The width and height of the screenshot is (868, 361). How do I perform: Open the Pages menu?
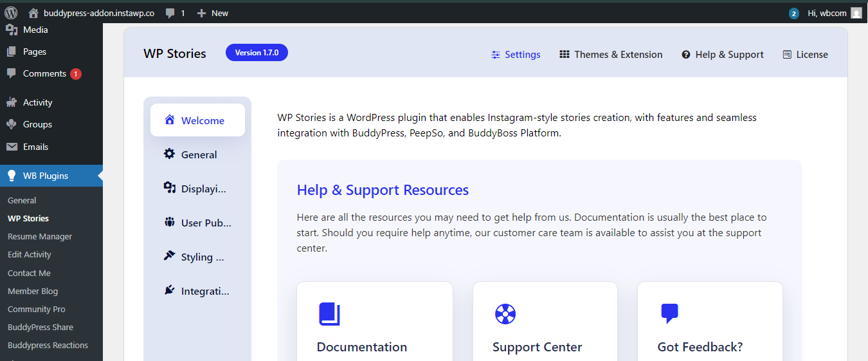(x=51, y=51)
